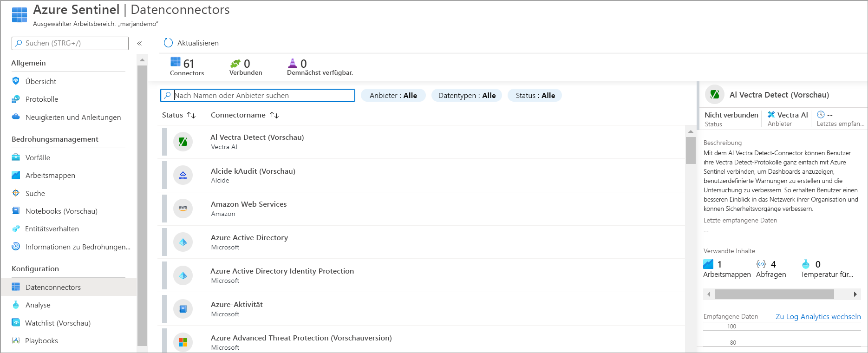The image size is (868, 353).
Task: Click the Amazon Web Services aws logo
Action: [183, 209]
